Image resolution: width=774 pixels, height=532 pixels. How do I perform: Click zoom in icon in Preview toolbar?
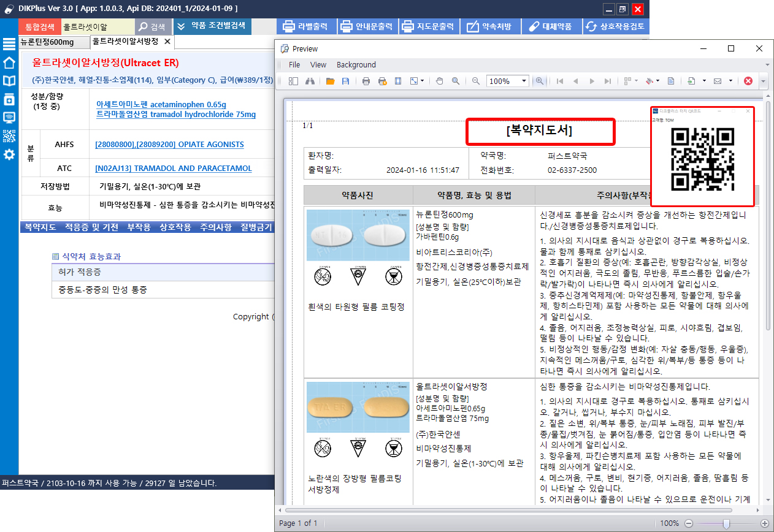(540, 81)
